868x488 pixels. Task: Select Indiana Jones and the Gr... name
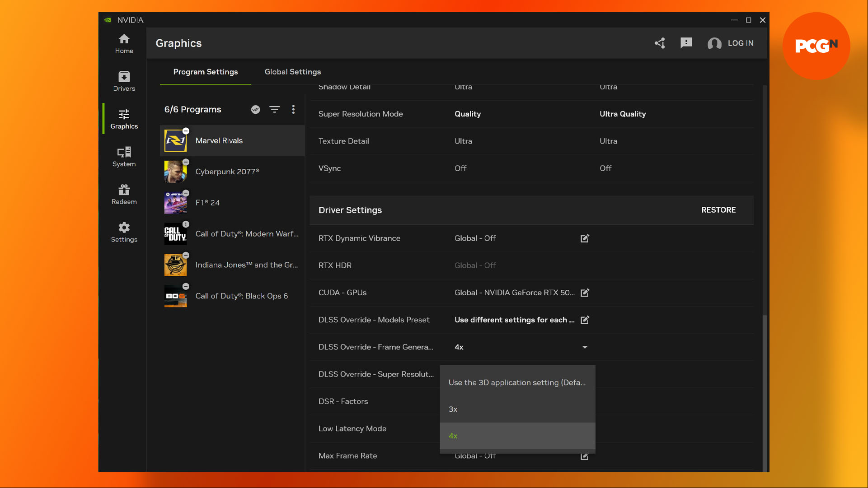(247, 265)
